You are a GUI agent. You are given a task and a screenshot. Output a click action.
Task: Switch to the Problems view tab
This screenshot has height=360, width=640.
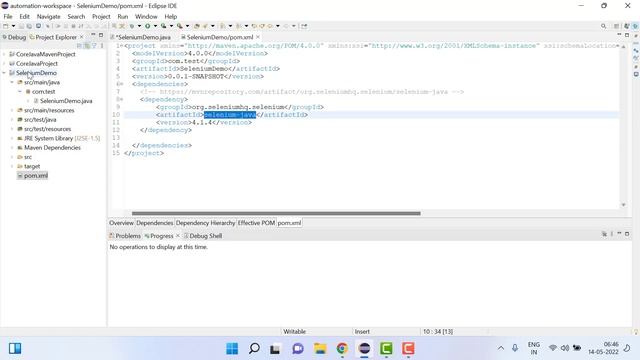point(125,236)
